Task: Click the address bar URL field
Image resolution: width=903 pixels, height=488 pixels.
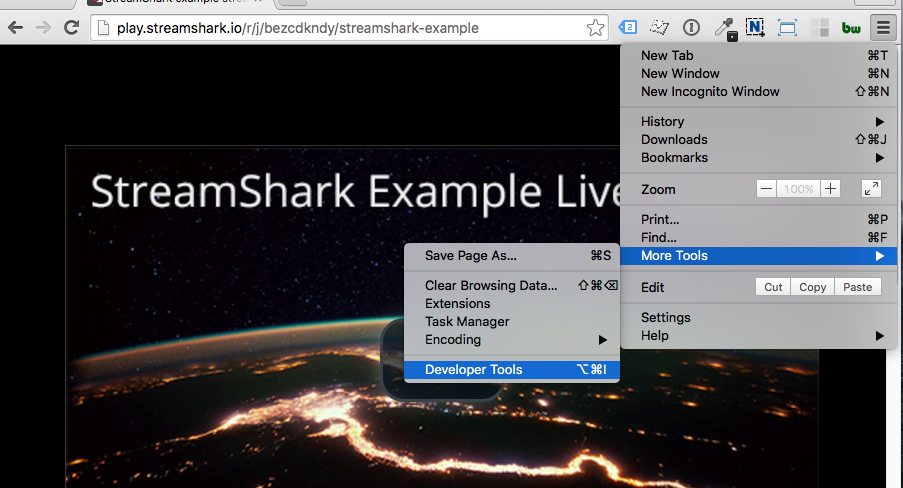Action: tap(348, 28)
